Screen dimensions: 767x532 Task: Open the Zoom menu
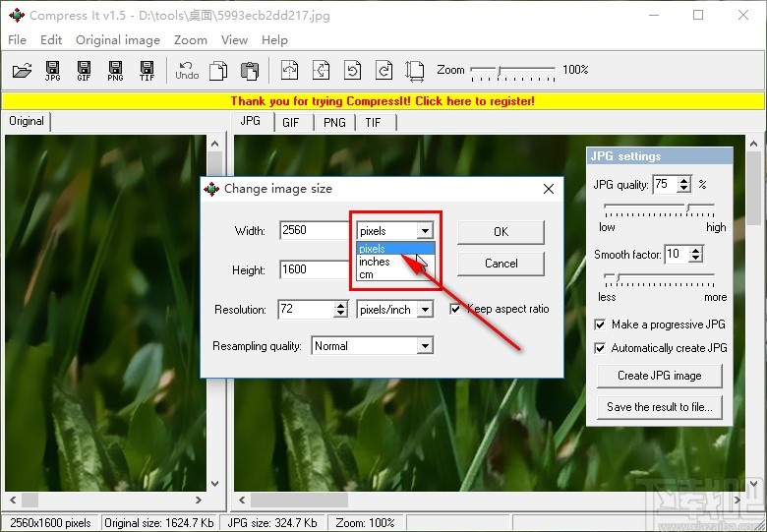[x=191, y=40]
